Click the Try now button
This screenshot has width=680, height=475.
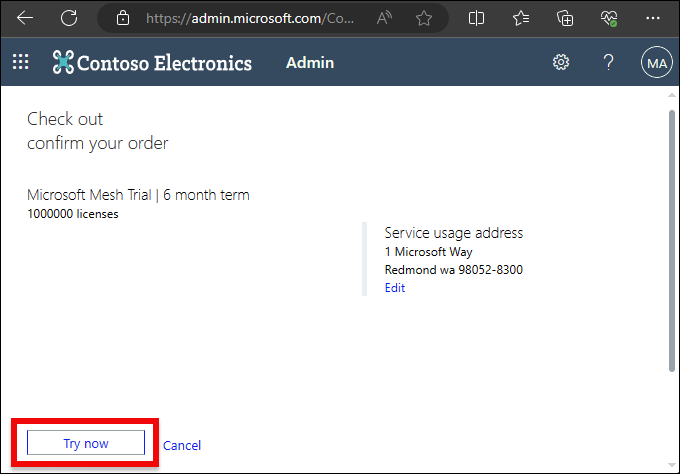[x=86, y=443]
